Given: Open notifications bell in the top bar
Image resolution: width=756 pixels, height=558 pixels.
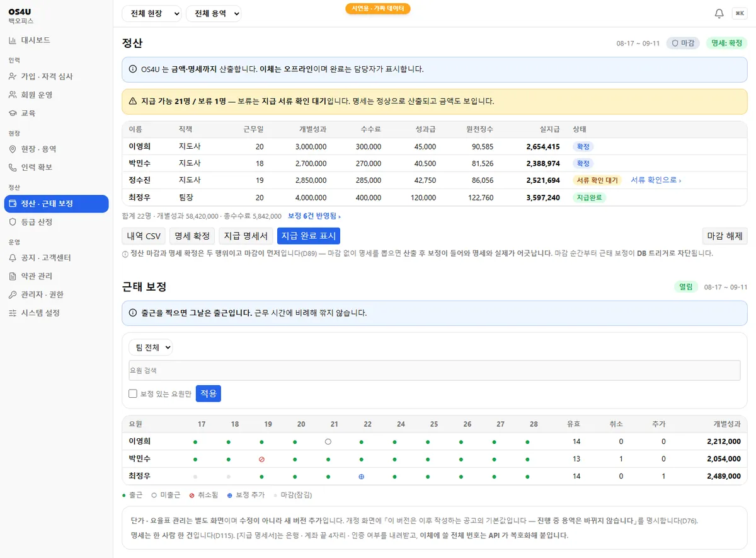Looking at the screenshot, I should [719, 13].
